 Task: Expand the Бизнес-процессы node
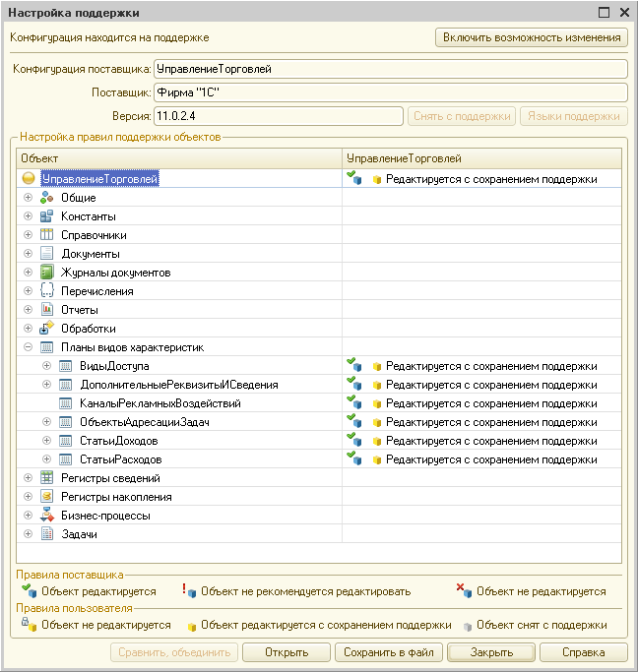point(29,516)
